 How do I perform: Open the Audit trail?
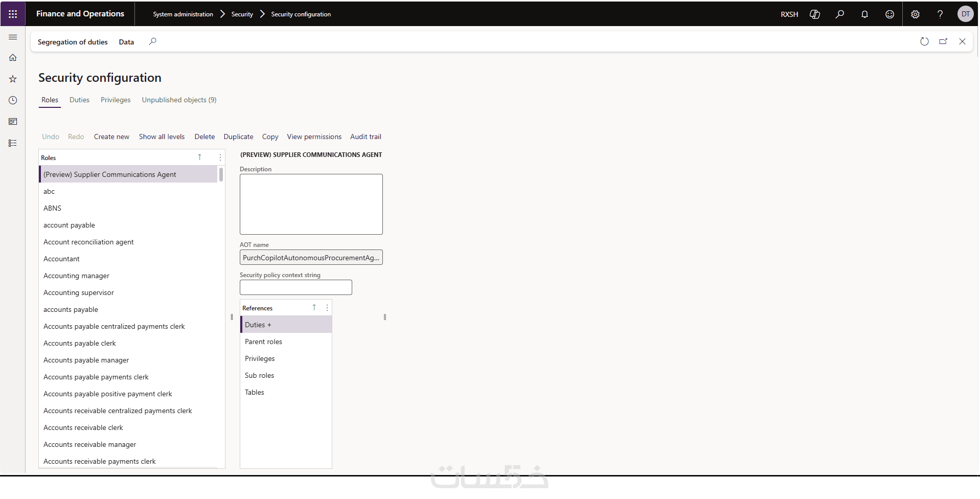point(366,137)
